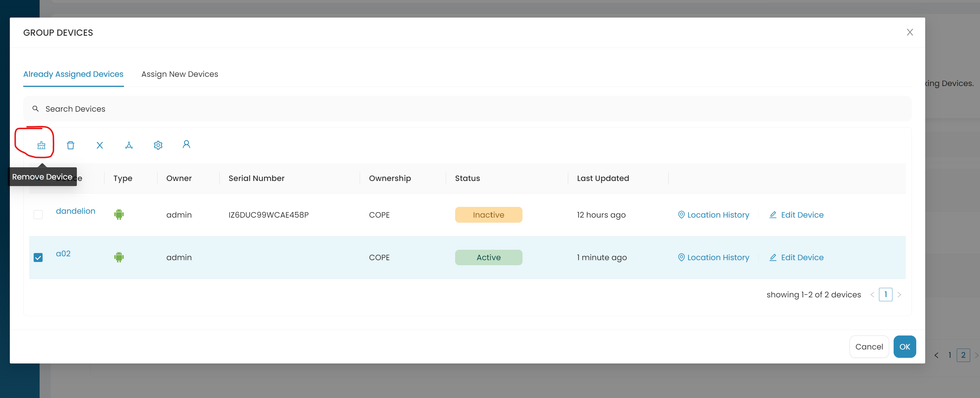Click the Active status badge on a02
The image size is (980, 398).
[x=489, y=257]
